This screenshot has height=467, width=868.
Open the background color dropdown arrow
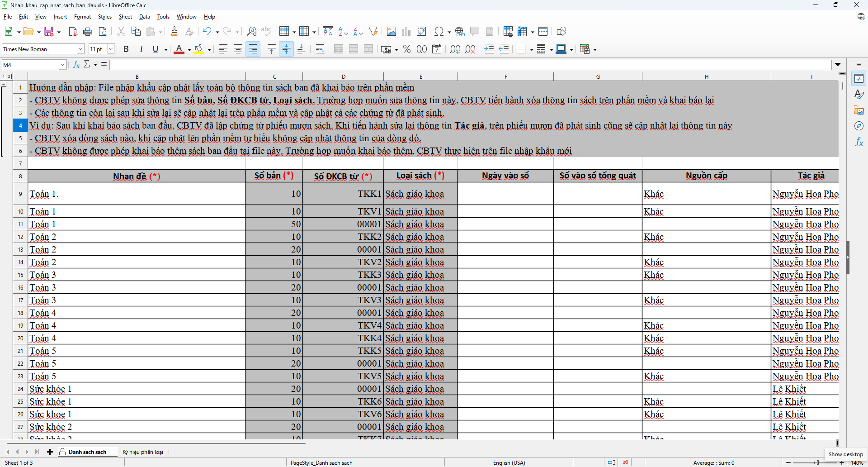coord(209,49)
